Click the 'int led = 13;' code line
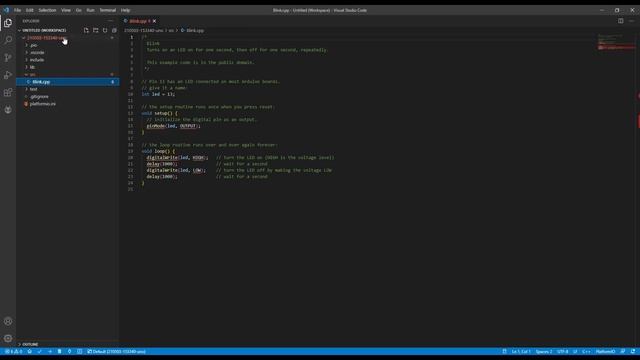The image size is (640, 360). [158, 94]
